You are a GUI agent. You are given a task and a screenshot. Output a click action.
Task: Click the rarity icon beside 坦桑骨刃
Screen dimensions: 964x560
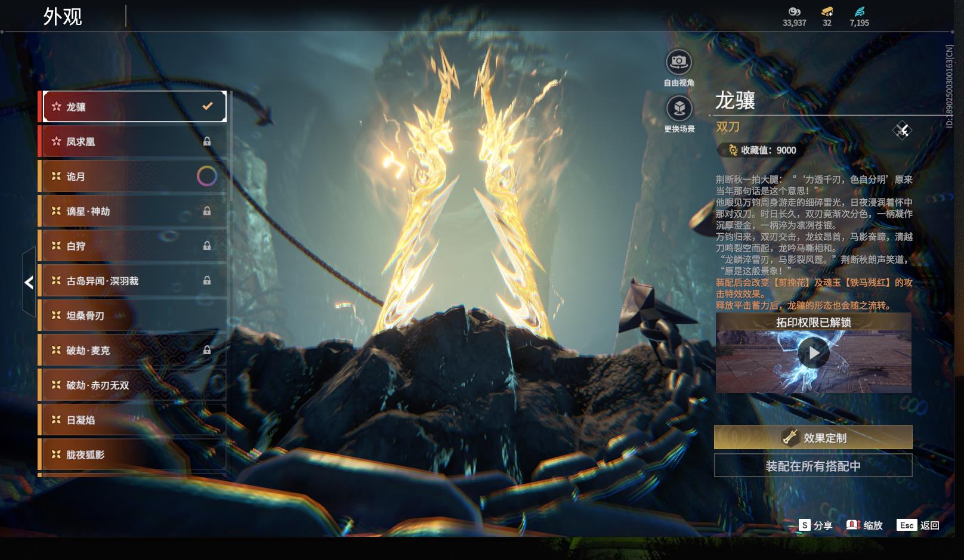(x=56, y=315)
